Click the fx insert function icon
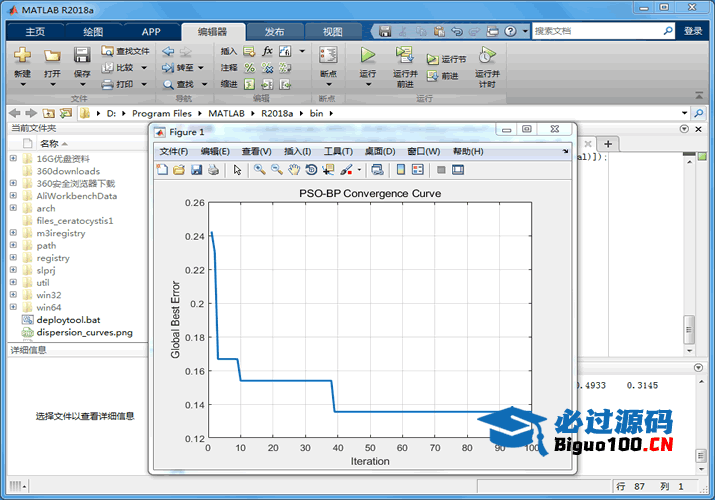Image resolution: width=715 pixels, height=500 pixels. coord(267,51)
